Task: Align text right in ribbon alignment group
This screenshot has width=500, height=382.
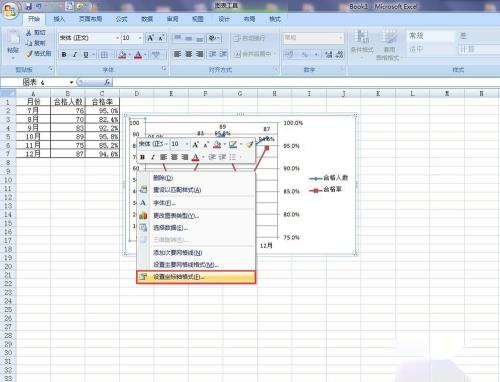Action: (x=199, y=54)
